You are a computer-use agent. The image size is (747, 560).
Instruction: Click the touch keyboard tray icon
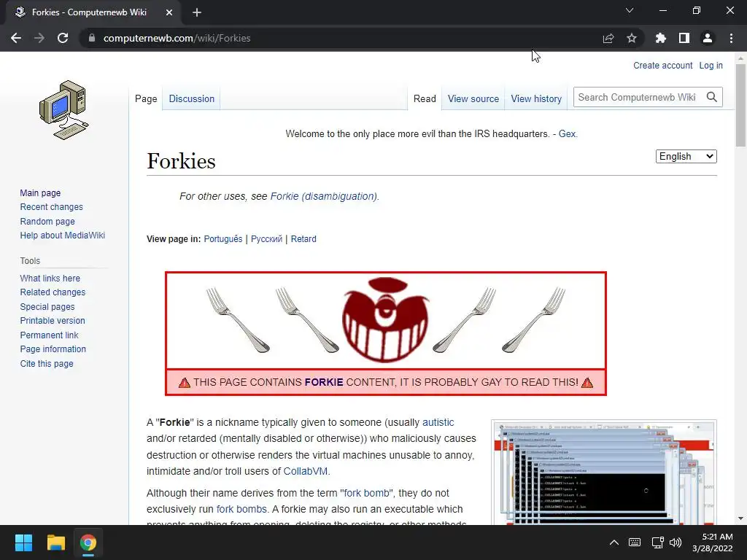click(x=635, y=542)
